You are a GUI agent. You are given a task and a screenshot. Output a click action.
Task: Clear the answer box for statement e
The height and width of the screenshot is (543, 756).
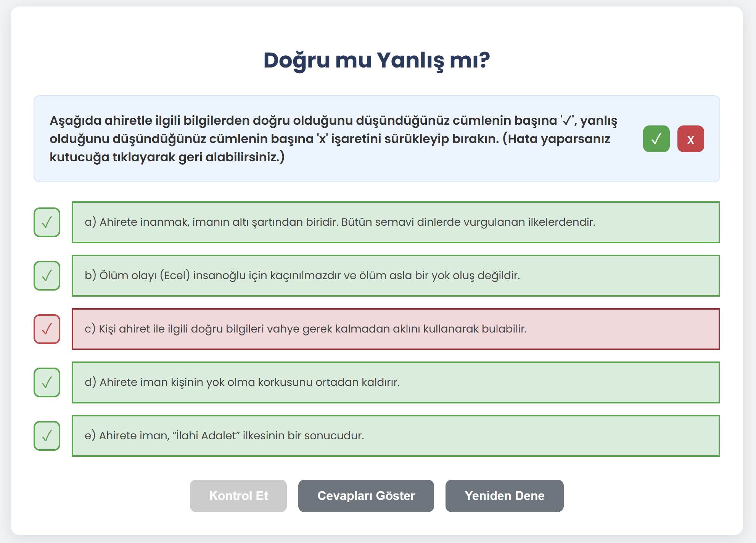click(x=47, y=436)
